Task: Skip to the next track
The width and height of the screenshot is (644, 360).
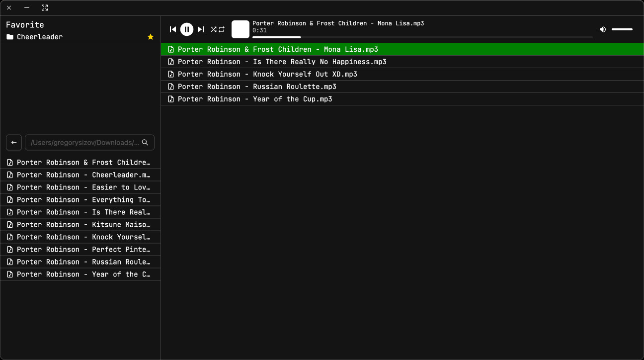Action: point(201,29)
